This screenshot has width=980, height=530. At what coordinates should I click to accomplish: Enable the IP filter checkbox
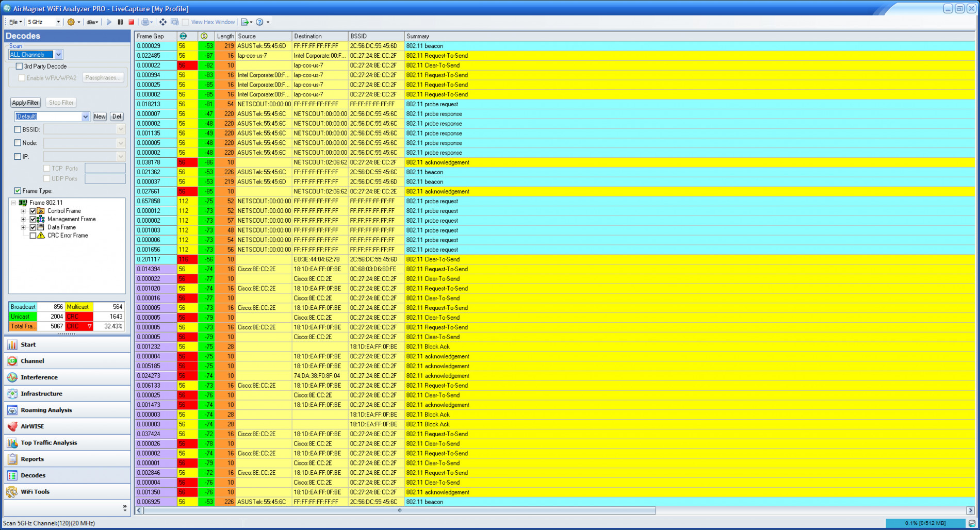pyautogui.click(x=18, y=157)
